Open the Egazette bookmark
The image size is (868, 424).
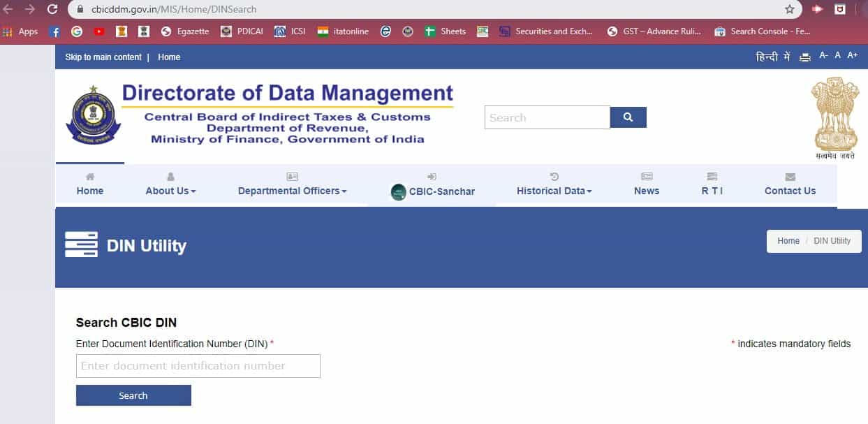(185, 31)
